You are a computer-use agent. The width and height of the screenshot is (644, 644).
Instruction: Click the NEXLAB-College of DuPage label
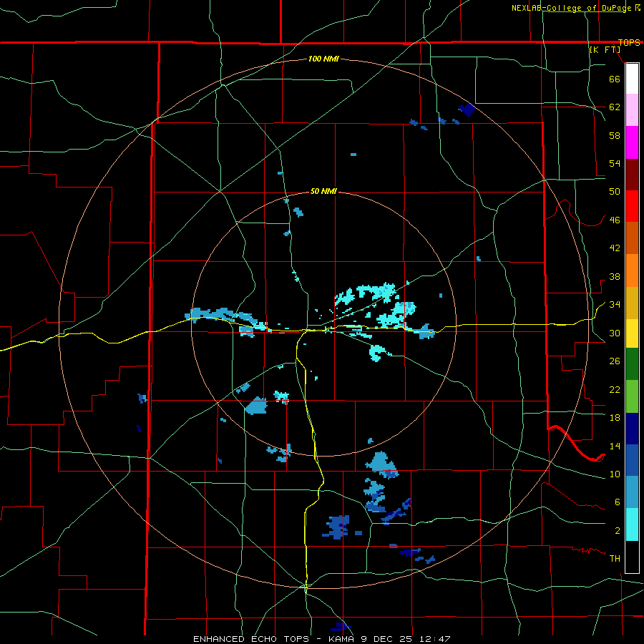click(x=571, y=8)
